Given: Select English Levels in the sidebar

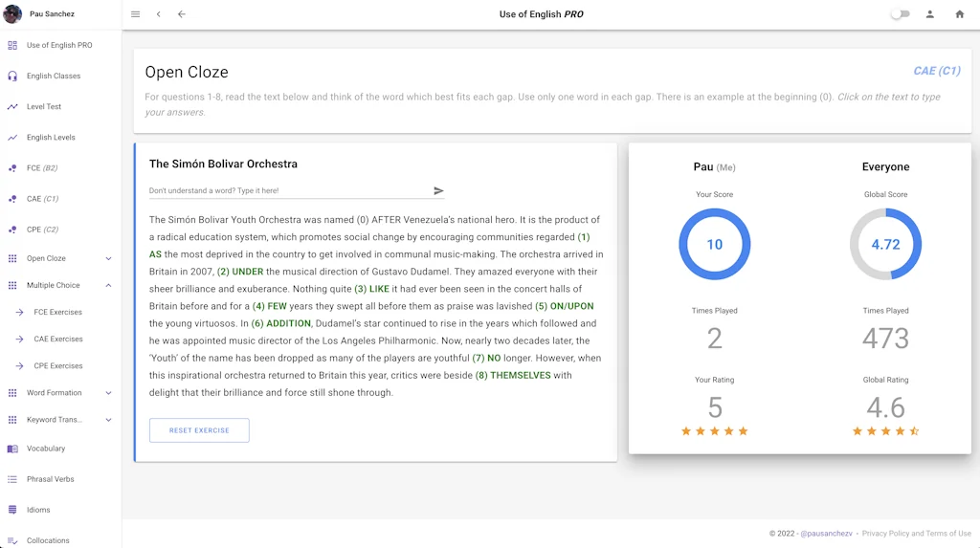Looking at the screenshot, I should [x=51, y=137].
